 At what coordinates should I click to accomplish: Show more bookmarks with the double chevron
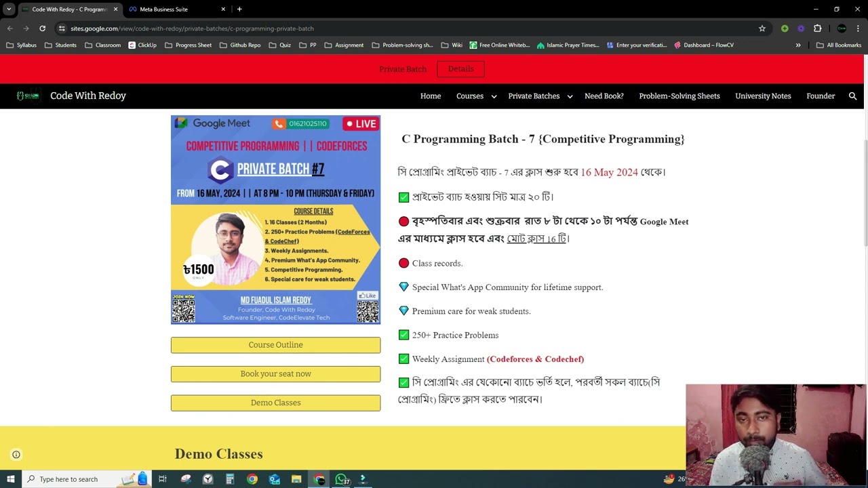798,45
